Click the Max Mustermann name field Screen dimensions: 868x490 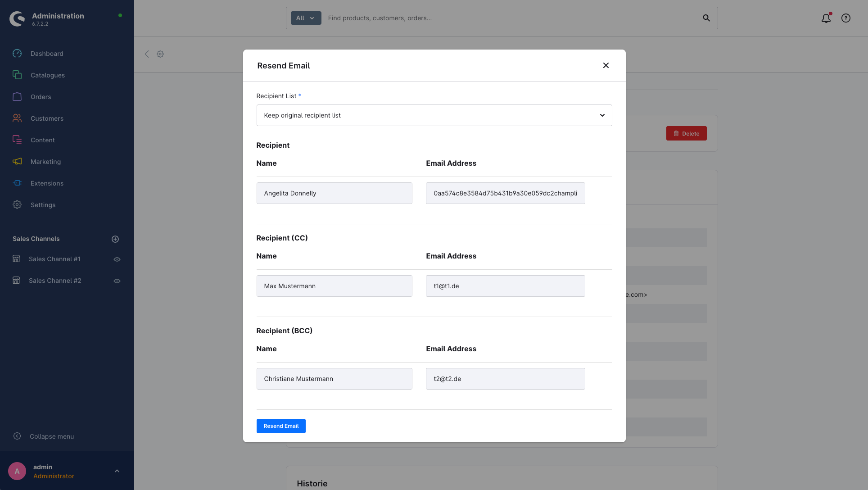[x=334, y=286]
